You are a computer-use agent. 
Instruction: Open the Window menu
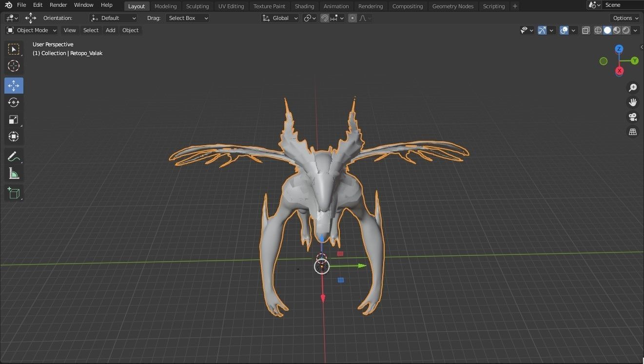click(84, 5)
